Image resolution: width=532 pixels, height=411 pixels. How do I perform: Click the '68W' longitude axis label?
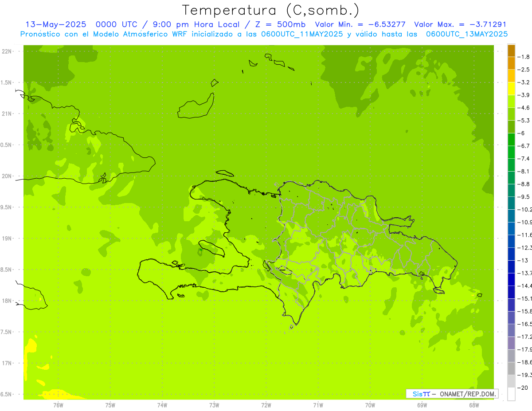(474, 405)
